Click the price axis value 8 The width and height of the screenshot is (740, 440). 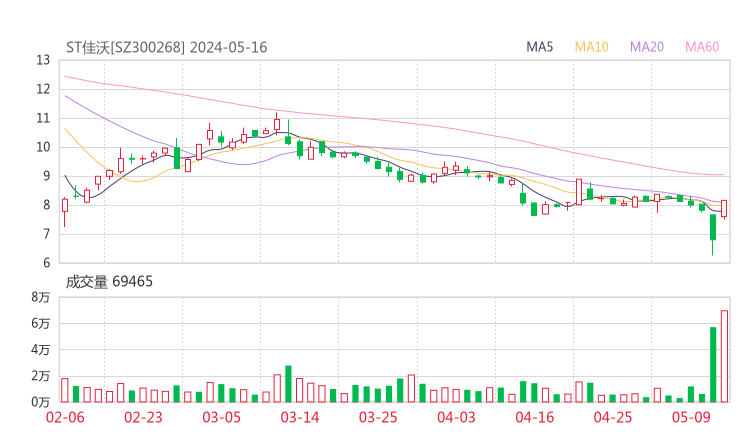tap(46, 205)
